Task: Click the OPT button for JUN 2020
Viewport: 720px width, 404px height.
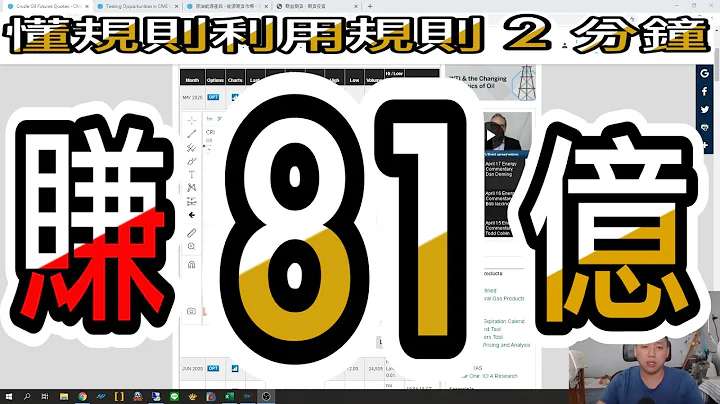Action: point(213,368)
